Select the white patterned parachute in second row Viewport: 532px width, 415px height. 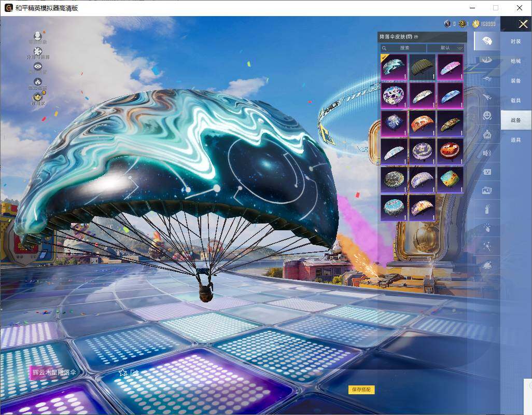pyautogui.click(x=422, y=95)
